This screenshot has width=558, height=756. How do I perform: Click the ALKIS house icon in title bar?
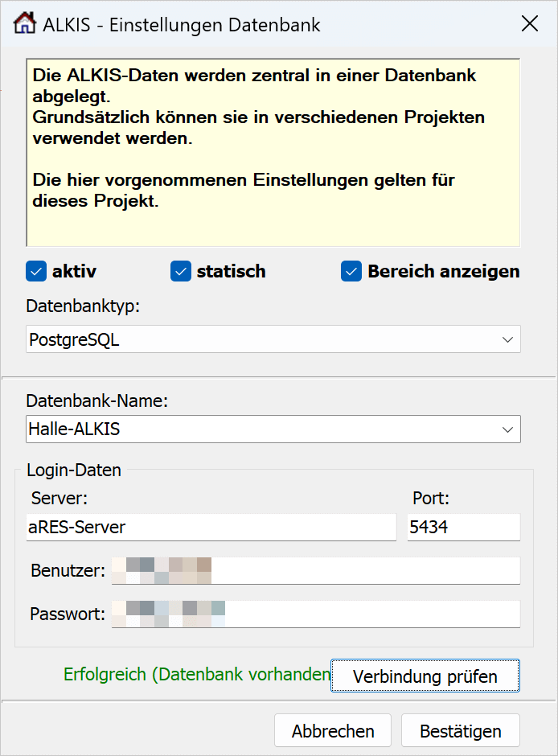pos(25,24)
